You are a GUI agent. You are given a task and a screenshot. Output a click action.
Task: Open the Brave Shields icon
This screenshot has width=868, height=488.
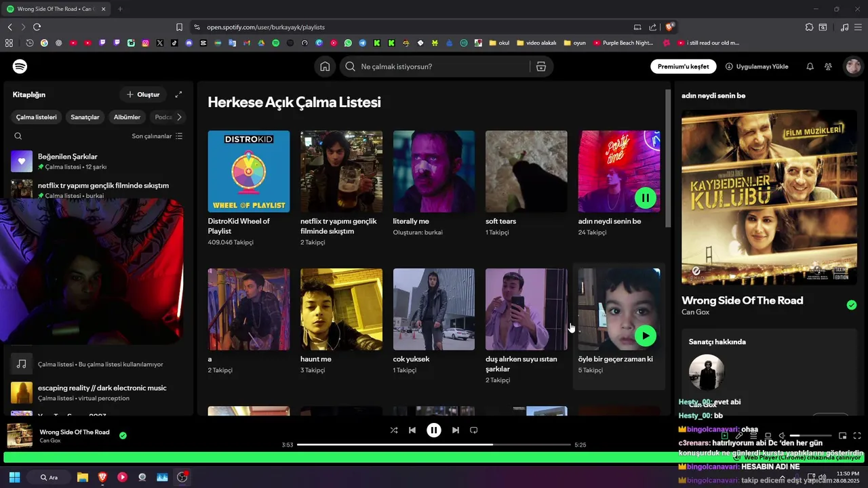670,27
